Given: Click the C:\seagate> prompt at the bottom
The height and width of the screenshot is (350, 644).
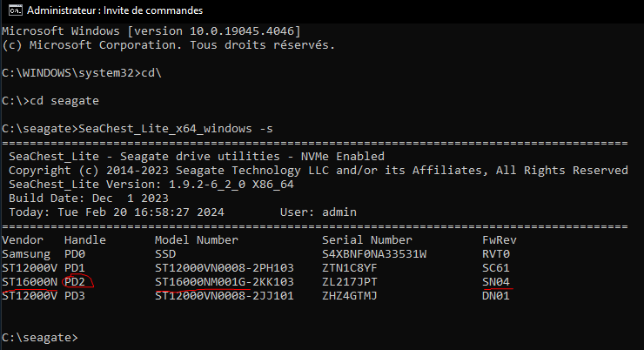Looking at the screenshot, I should coord(40,338).
